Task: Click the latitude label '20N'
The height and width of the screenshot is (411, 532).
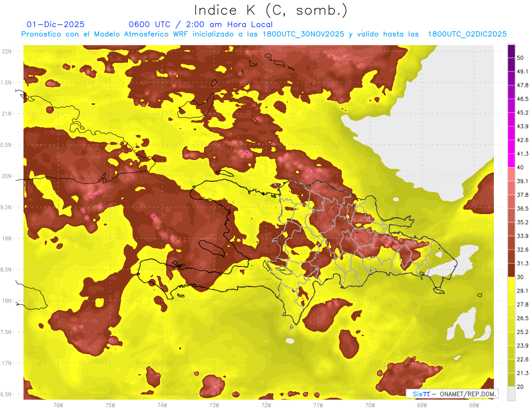Action: 7,176
